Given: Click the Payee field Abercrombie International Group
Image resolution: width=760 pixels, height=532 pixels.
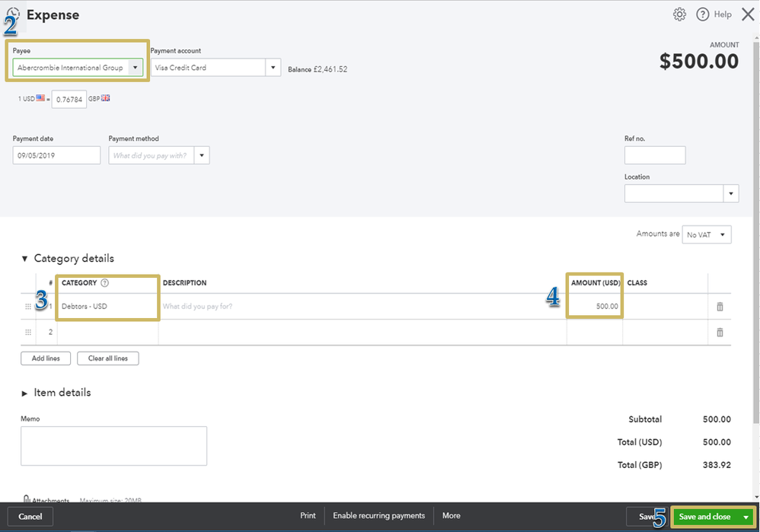Looking at the screenshot, I should 70,68.
